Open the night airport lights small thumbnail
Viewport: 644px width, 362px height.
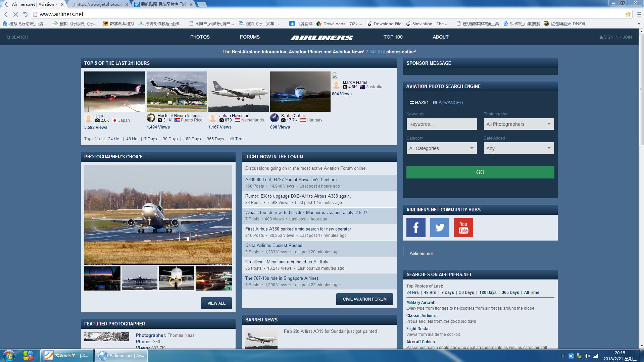(x=213, y=278)
